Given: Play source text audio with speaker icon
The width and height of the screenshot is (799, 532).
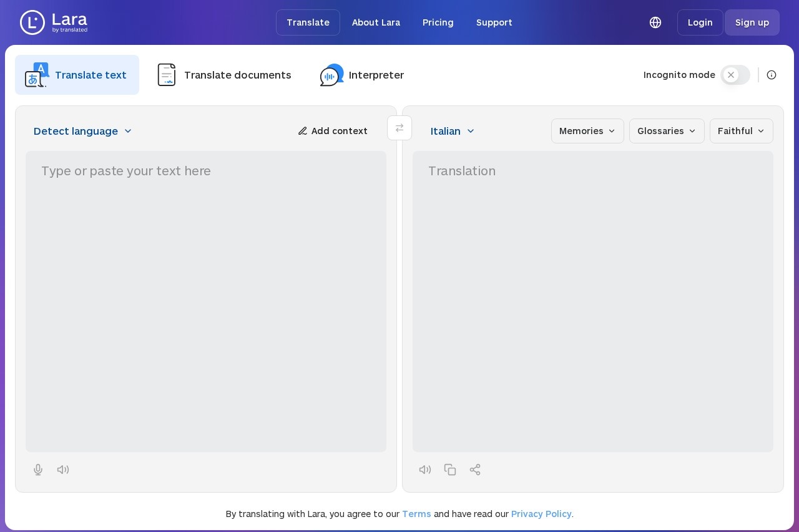Looking at the screenshot, I should pos(63,470).
